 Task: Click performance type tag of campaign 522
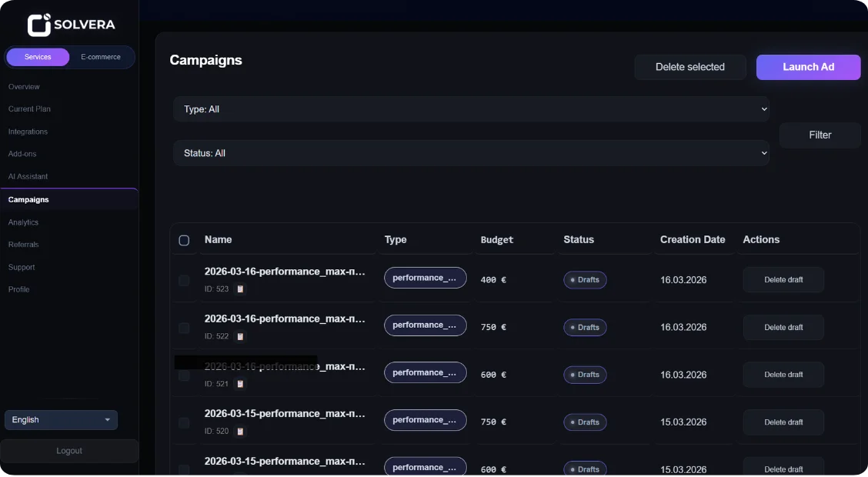pos(425,325)
